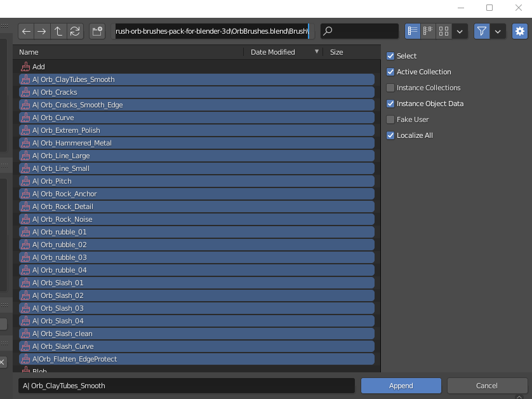Go to parent directory

tap(59, 31)
